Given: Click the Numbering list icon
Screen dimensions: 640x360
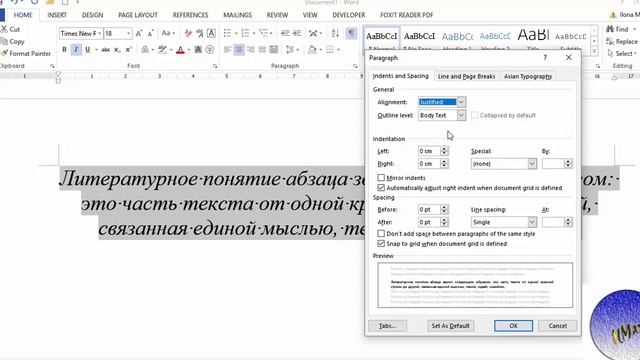Looking at the screenshot, I should tap(245, 33).
